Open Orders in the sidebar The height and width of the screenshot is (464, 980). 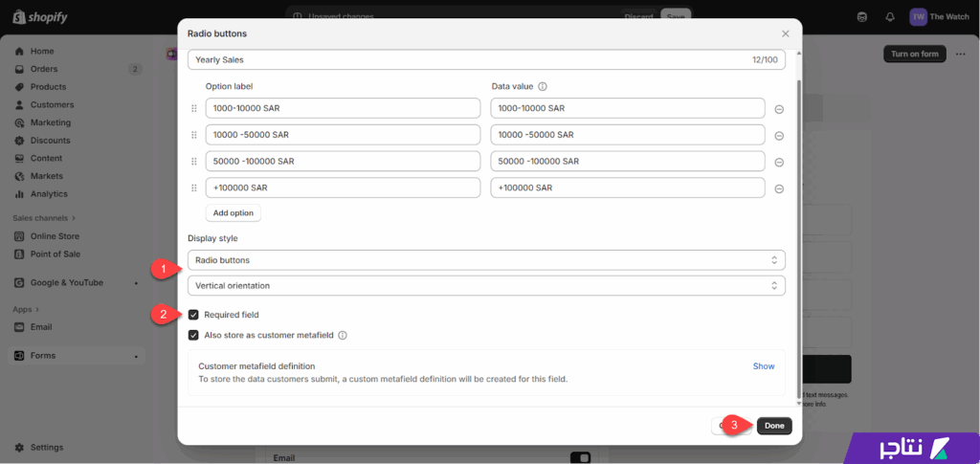[44, 69]
